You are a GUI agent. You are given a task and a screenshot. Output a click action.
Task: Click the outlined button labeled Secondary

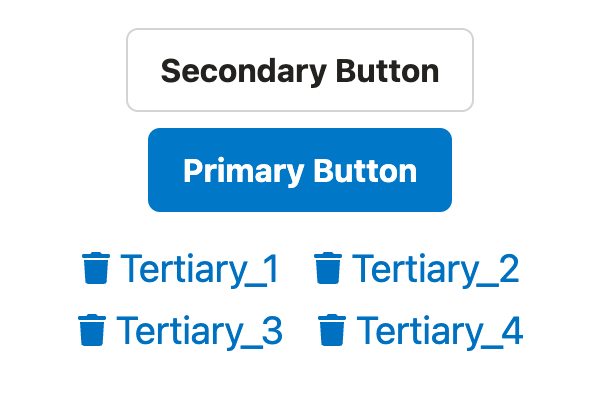[x=300, y=70]
